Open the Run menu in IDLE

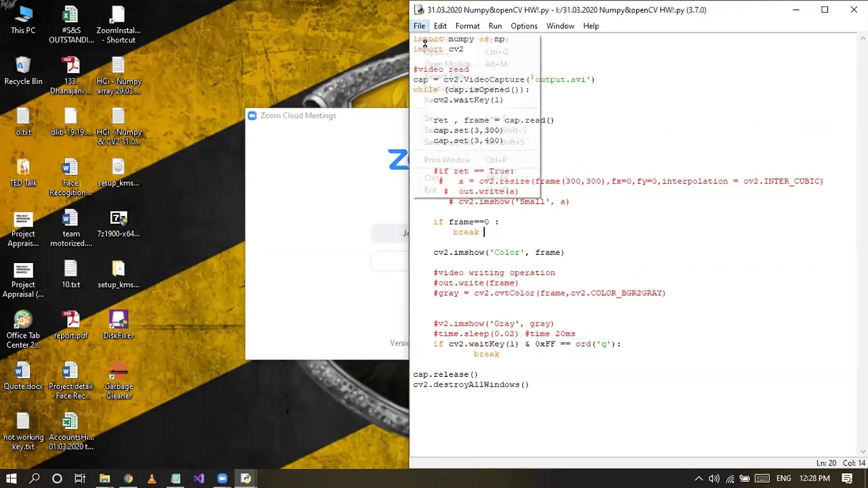point(495,26)
